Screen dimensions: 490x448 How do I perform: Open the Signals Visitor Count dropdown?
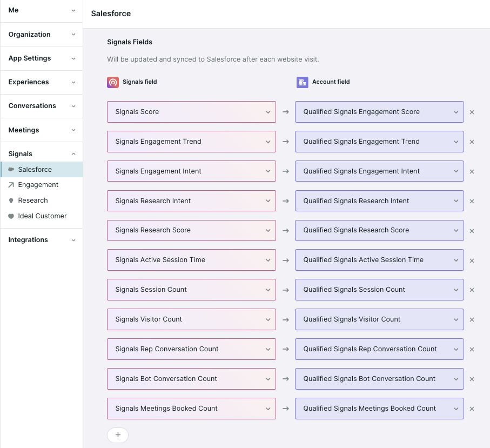[x=191, y=319]
